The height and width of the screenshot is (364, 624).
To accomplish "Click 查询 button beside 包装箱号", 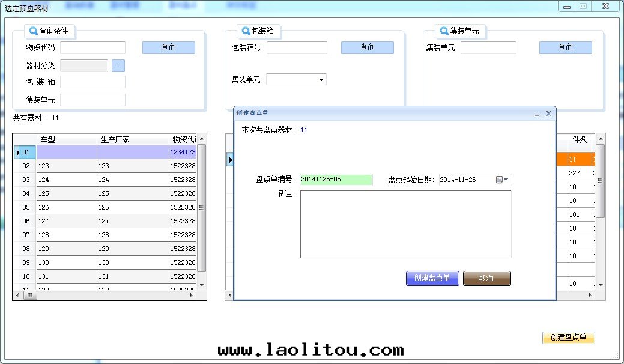I will pos(367,47).
